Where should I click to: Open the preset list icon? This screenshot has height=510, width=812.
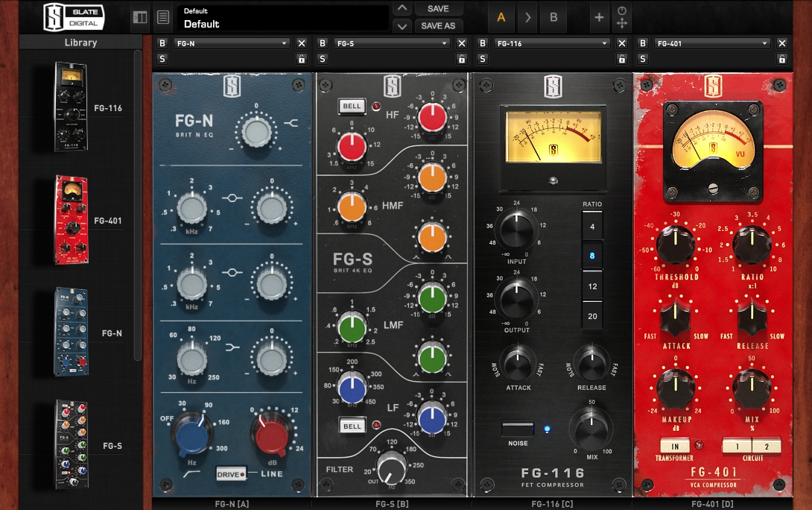coord(163,17)
